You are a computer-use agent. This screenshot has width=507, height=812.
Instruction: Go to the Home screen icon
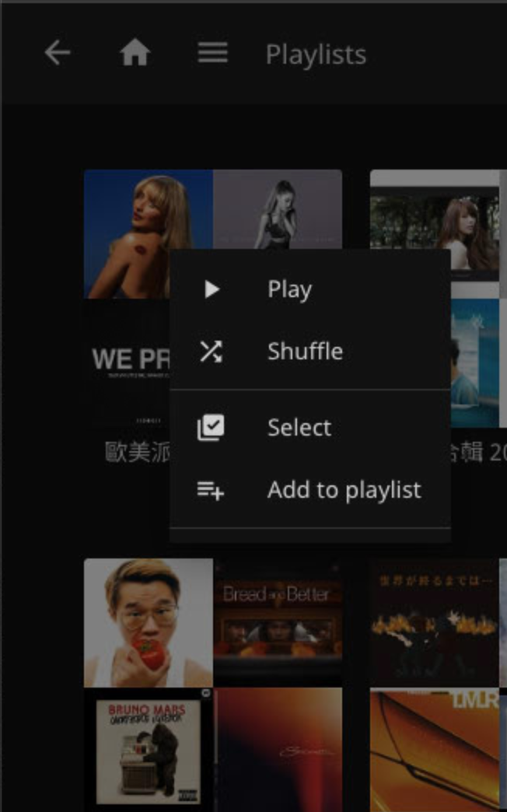pyautogui.click(x=135, y=54)
